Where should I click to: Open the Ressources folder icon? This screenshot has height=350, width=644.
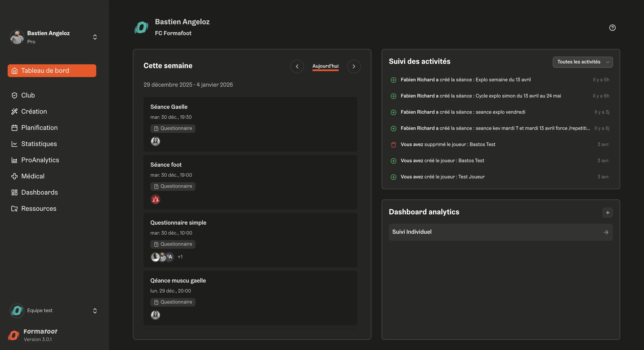tap(14, 209)
